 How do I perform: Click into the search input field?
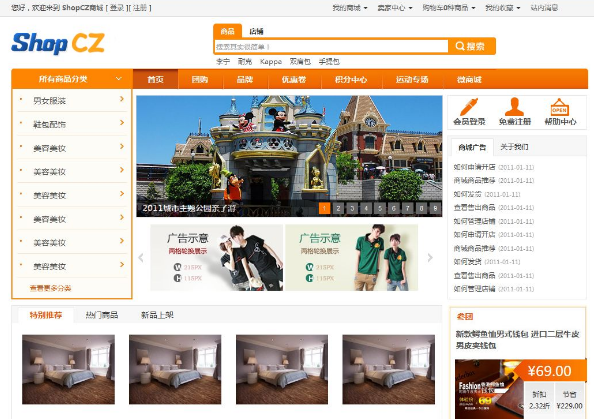[x=331, y=47]
